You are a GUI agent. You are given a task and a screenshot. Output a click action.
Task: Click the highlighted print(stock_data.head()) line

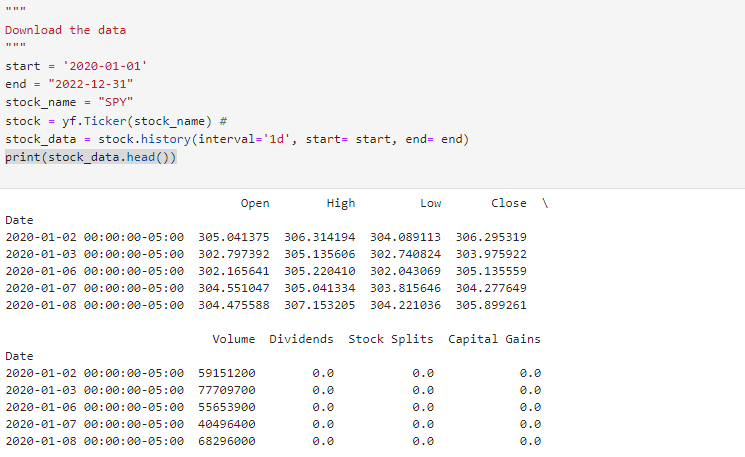90,157
